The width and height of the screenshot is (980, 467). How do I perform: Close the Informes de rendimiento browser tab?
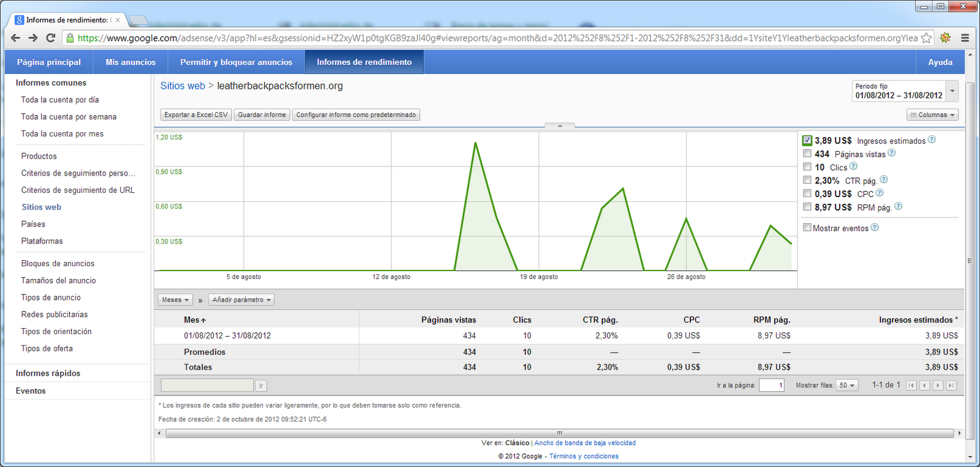(x=118, y=20)
